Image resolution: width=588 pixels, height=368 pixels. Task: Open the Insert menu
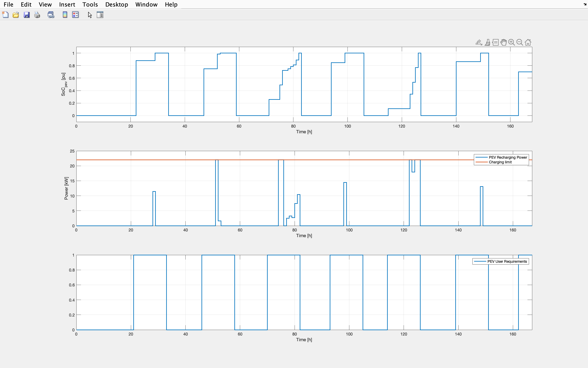pyautogui.click(x=67, y=4)
